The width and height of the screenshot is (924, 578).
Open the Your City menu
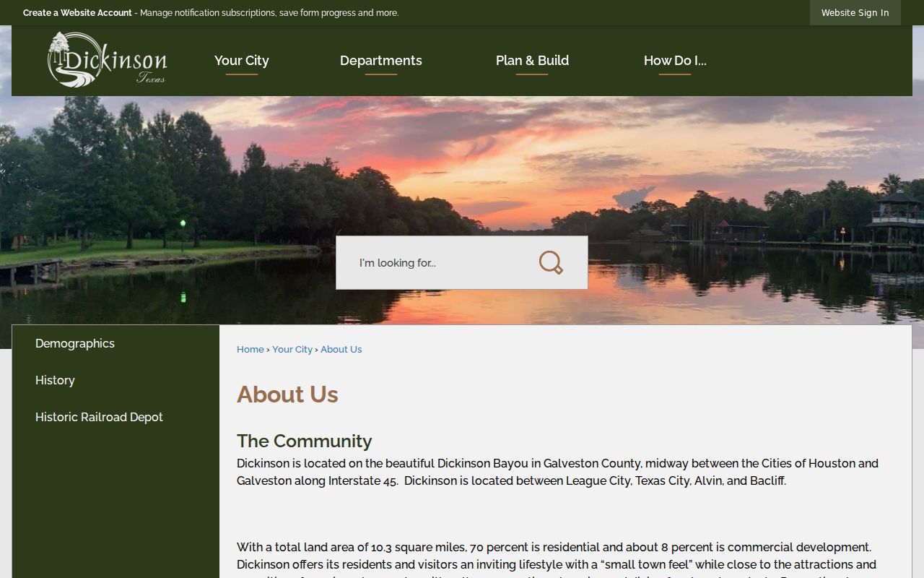242,61
